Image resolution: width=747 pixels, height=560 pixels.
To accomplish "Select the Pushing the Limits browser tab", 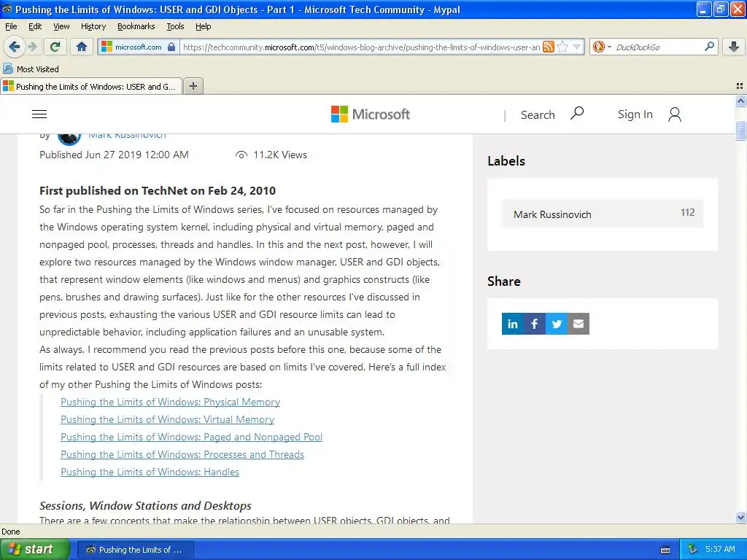I will tap(91, 86).
